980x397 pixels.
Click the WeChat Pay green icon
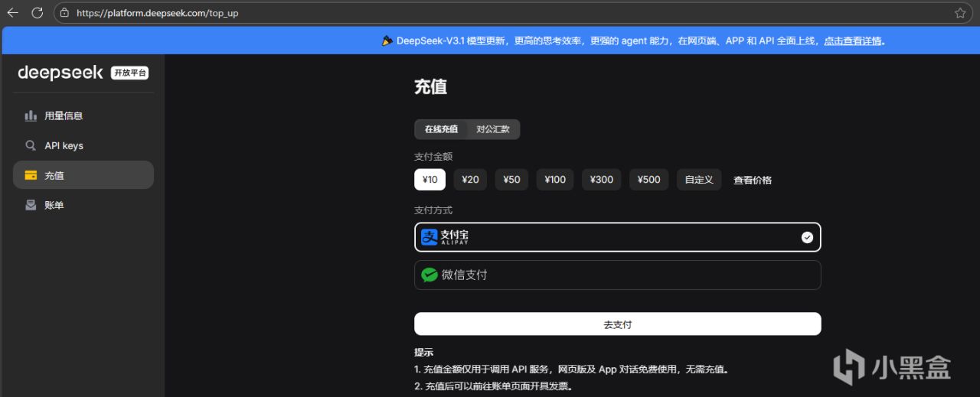pos(430,275)
